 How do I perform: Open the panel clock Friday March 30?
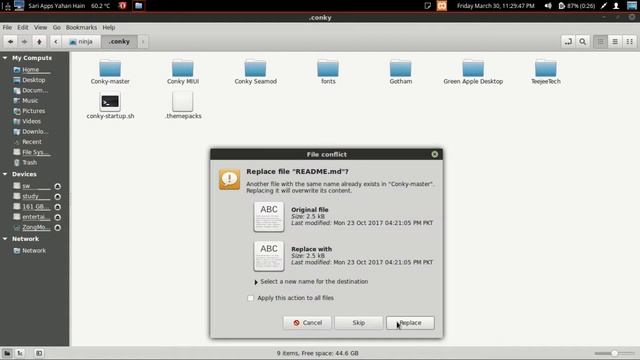click(496, 6)
